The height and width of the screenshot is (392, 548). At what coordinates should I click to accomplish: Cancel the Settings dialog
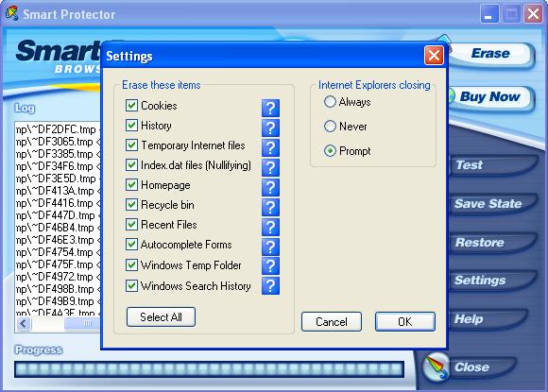point(332,321)
